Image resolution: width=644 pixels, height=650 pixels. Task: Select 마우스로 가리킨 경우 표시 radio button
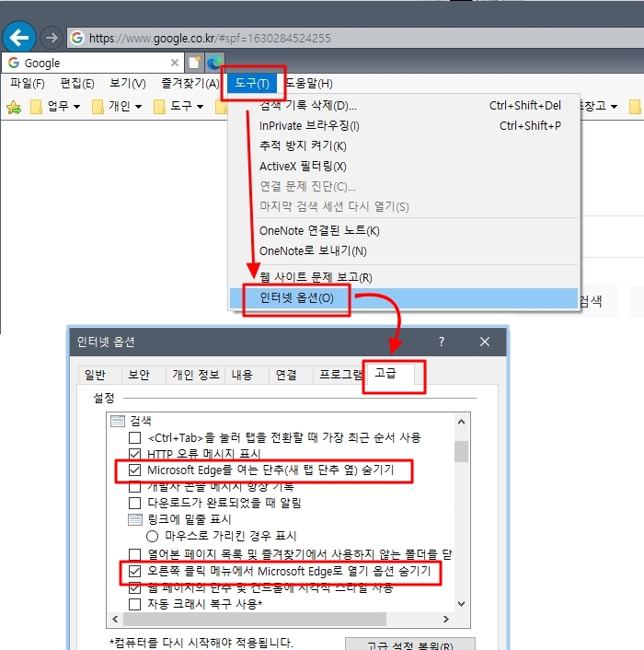click(152, 536)
